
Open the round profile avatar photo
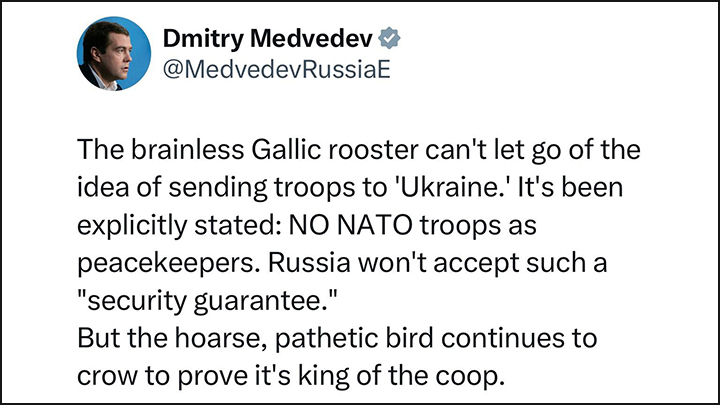(x=113, y=53)
